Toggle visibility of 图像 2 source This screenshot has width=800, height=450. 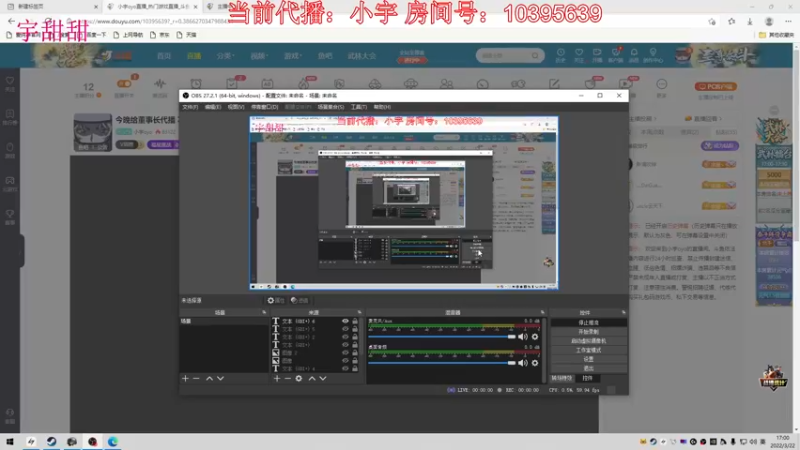pos(345,353)
